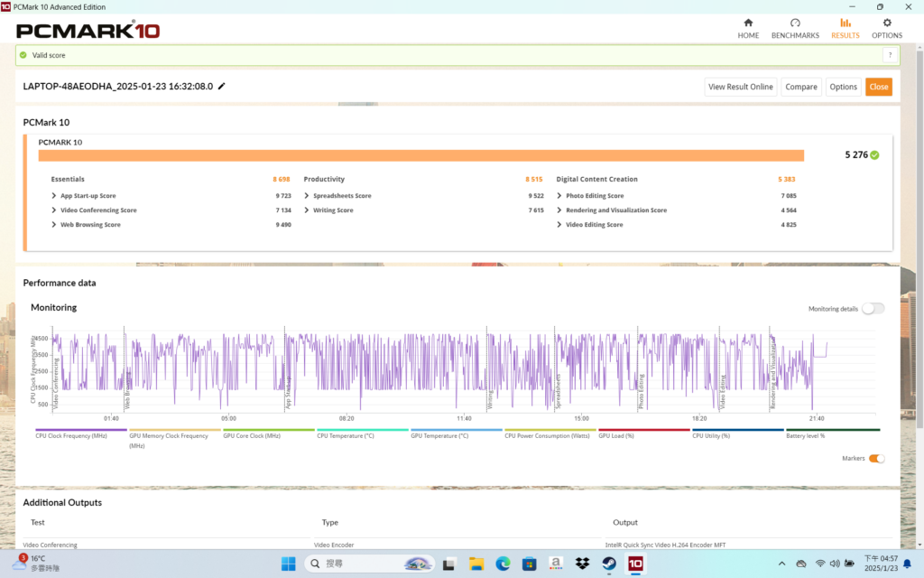
Task: Click the Web Browsing marker on chart
Action: pos(127,391)
